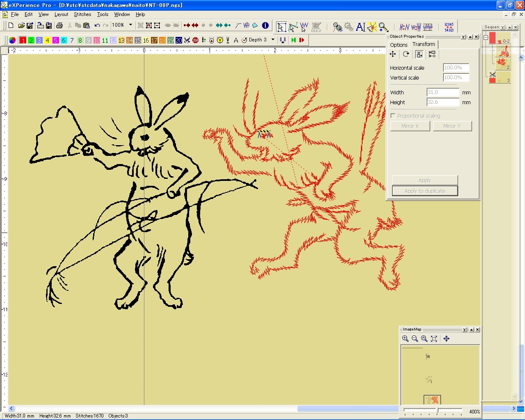Select the move icon in Transform tab
525x420 pixels.
393,54
